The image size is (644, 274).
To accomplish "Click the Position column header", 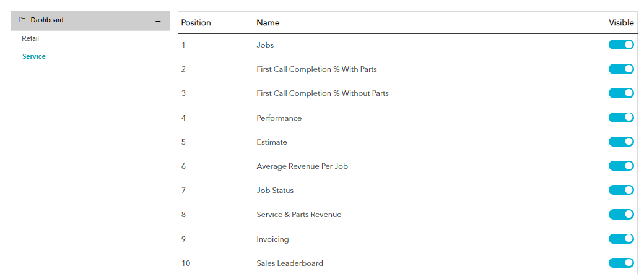I will pyautogui.click(x=196, y=23).
